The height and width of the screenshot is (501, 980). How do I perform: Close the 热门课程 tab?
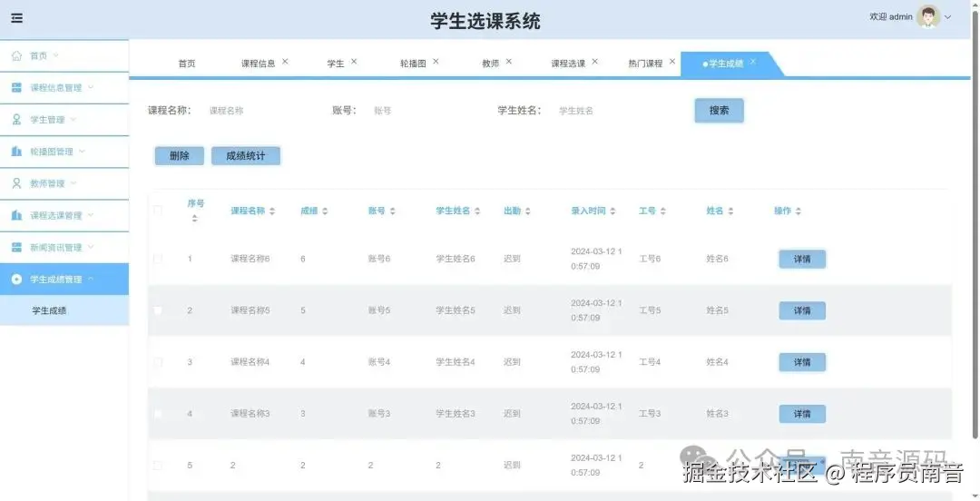[x=671, y=62]
